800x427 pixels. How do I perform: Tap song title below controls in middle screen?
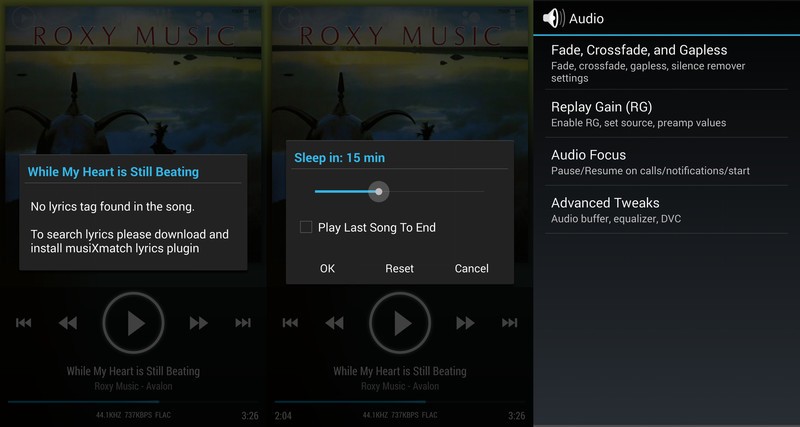pos(400,371)
